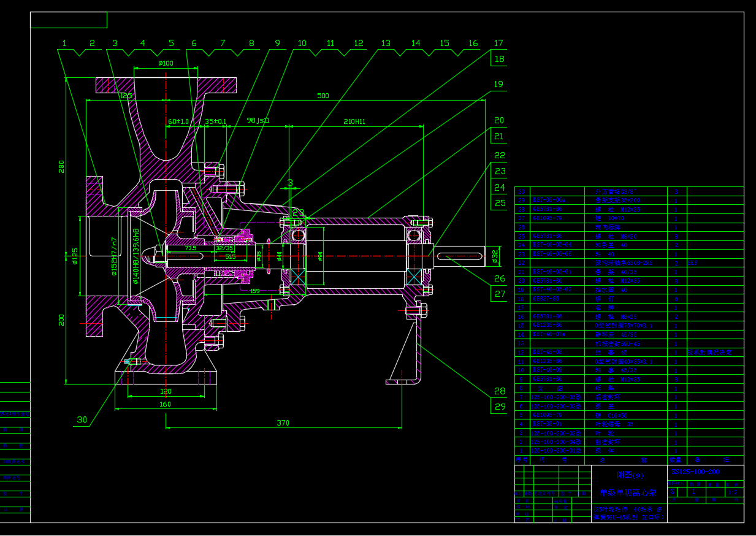This screenshot has width=756, height=536.
Task: Click the ø100 outlet diameter dimension
Action: 166,63
